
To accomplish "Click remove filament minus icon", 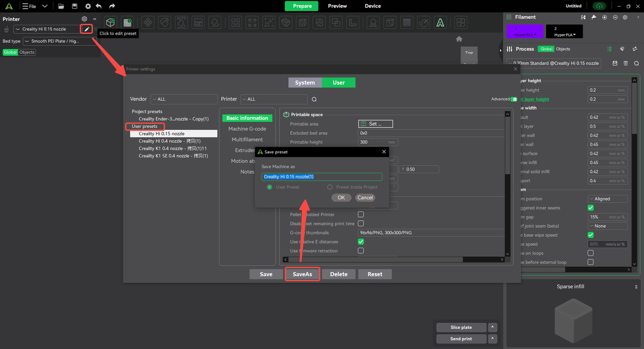I will click(x=615, y=17).
